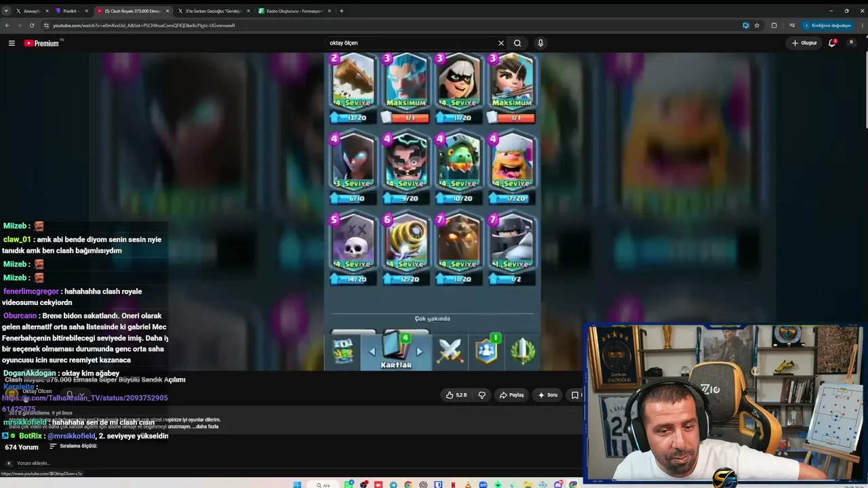Open Zoom from the taskbar
Viewport: 868px width, 488px height.
pyautogui.click(x=483, y=485)
